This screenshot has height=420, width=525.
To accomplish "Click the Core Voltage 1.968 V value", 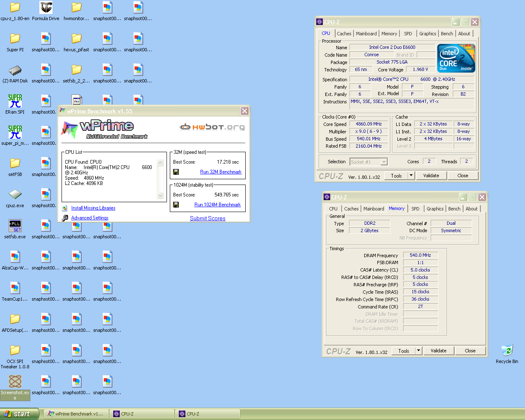I will coord(420,69).
